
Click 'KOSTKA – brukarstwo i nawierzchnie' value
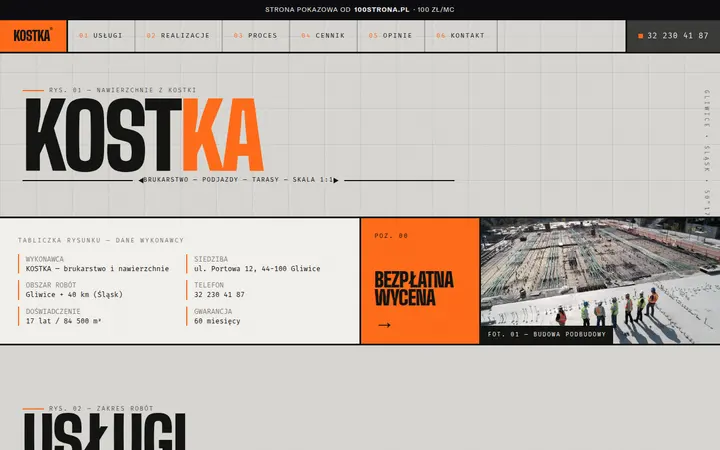coord(97,269)
